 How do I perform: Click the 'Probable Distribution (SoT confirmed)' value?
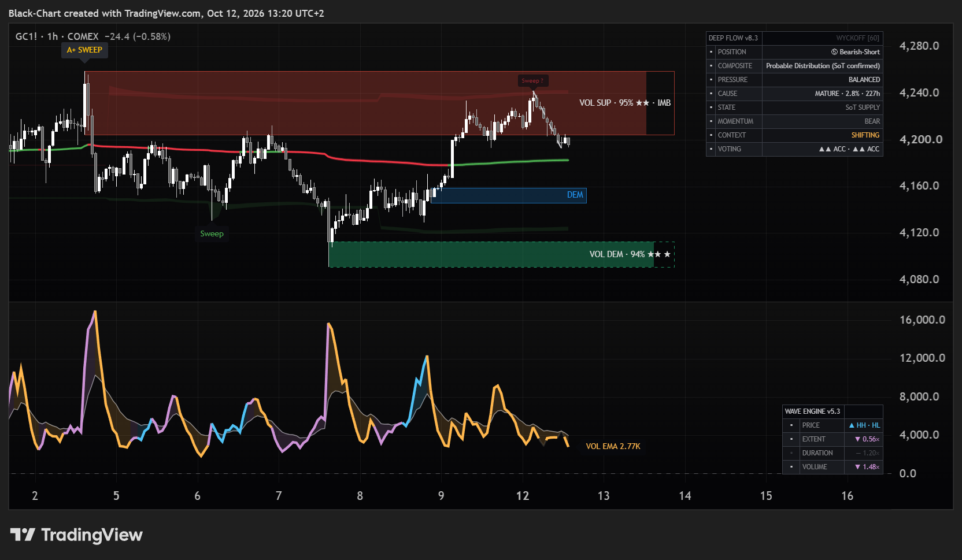click(x=823, y=66)
